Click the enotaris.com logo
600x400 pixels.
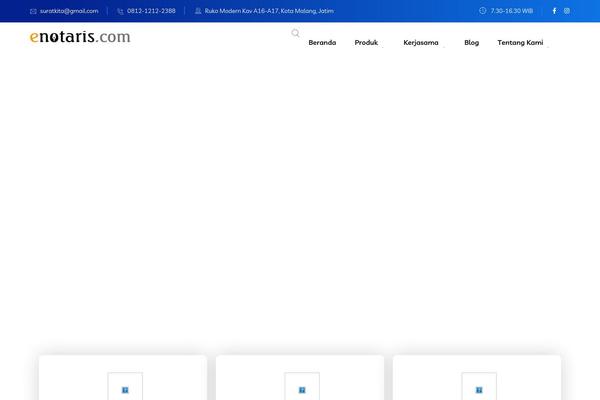[x=80, y=37]
